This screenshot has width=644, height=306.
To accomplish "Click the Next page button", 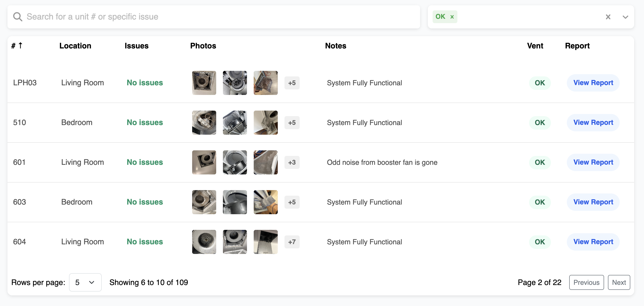I will (x=619, y=282).
